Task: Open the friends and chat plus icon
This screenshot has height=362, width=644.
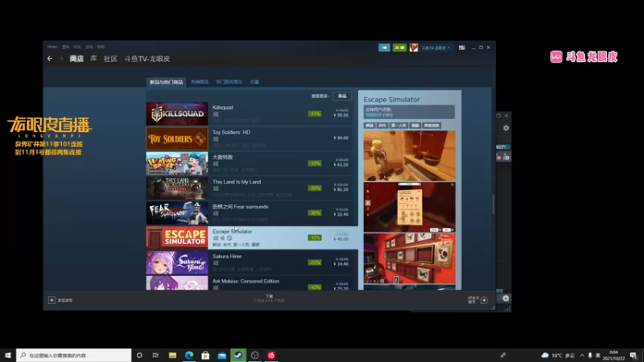Action: pyautogui.click(x=485, y=300)
